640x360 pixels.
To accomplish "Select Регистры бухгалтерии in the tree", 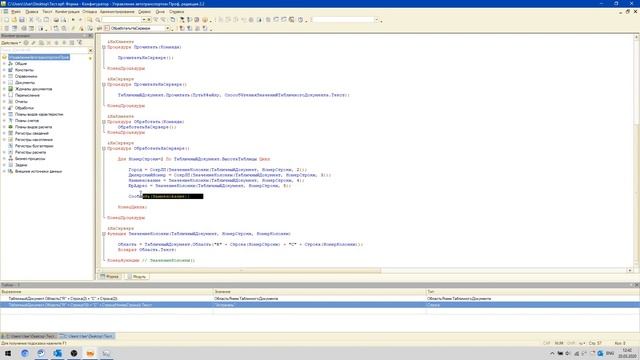I will 34,146.
